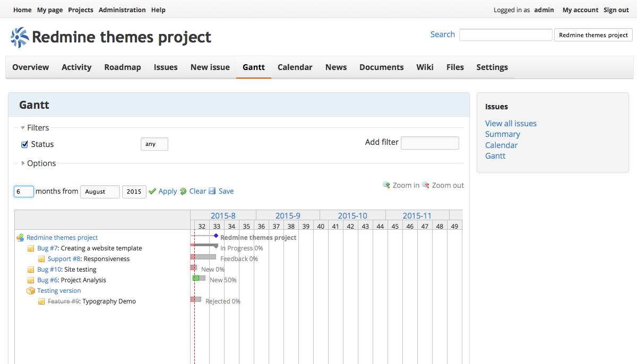Click the 2015-10 month header link

pos(352,215)
